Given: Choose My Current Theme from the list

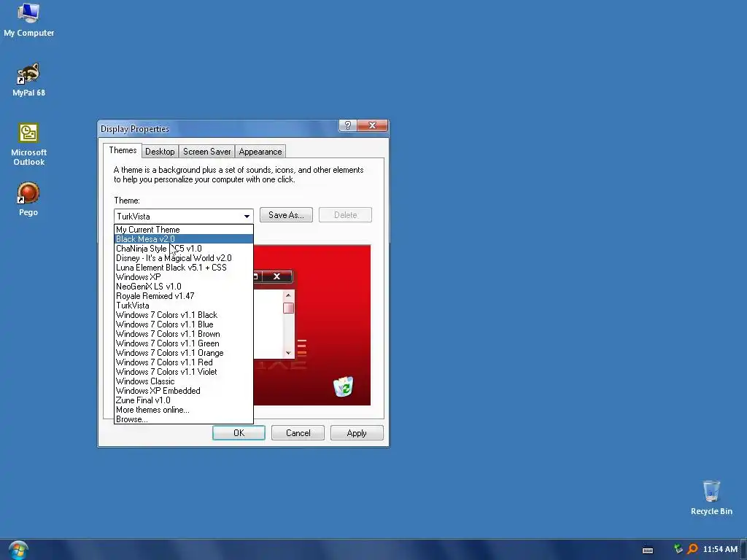Looking at the screenshot, I should (184, 230).
